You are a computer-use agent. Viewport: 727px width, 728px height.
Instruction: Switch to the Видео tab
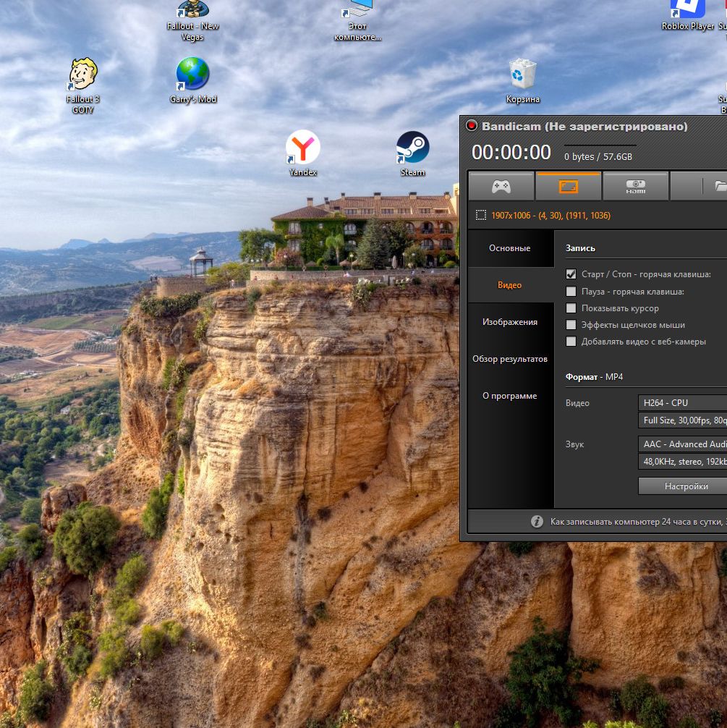pos(510,285)
